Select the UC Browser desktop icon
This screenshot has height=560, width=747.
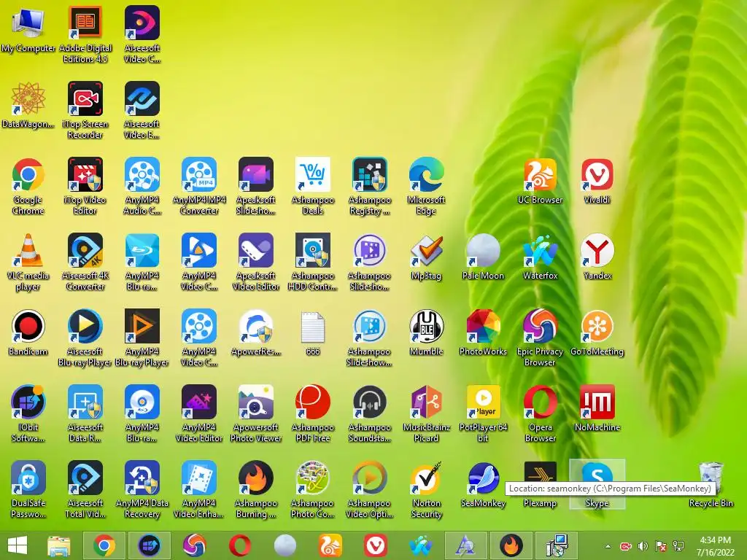point(541,181)
